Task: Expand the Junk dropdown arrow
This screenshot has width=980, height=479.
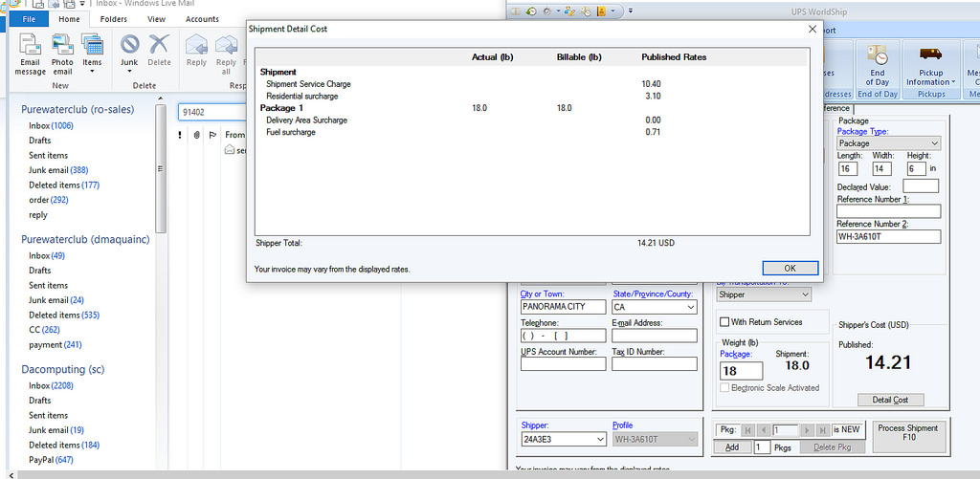Action: click(x=129, y=71)
